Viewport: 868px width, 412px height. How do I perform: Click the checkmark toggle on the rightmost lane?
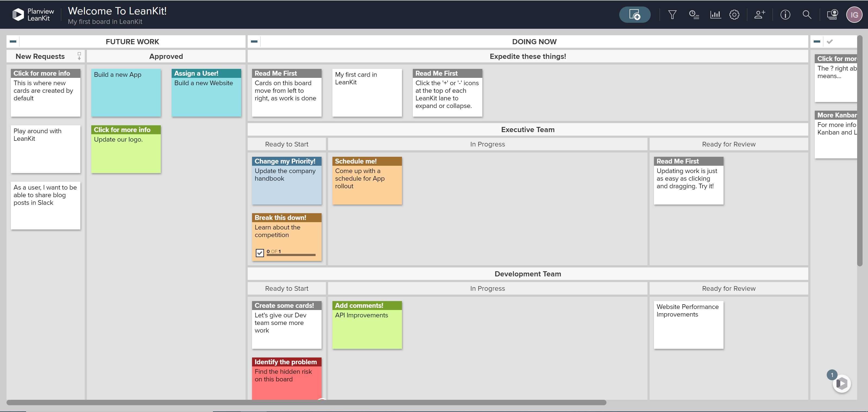[x=830, y=41]
